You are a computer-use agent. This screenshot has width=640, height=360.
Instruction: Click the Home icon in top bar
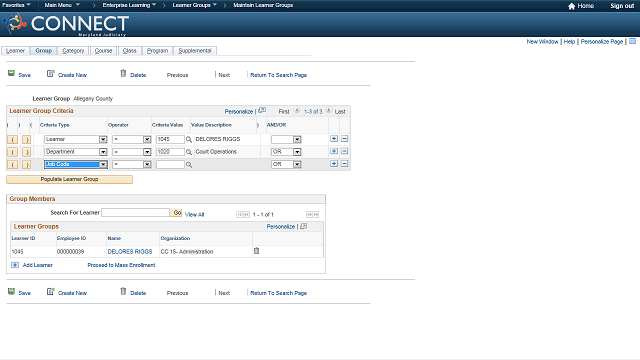[x=571, y=6]
